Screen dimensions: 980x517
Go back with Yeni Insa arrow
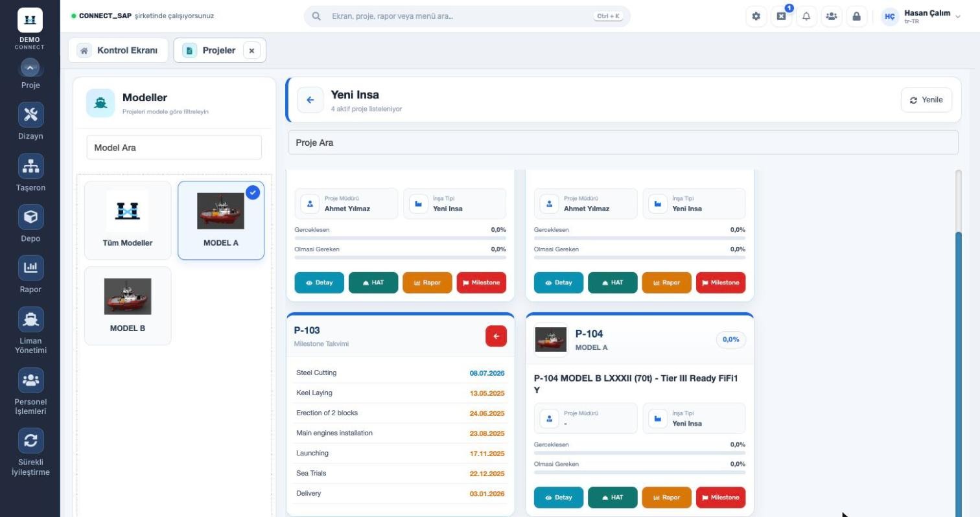tap(310, 100)
